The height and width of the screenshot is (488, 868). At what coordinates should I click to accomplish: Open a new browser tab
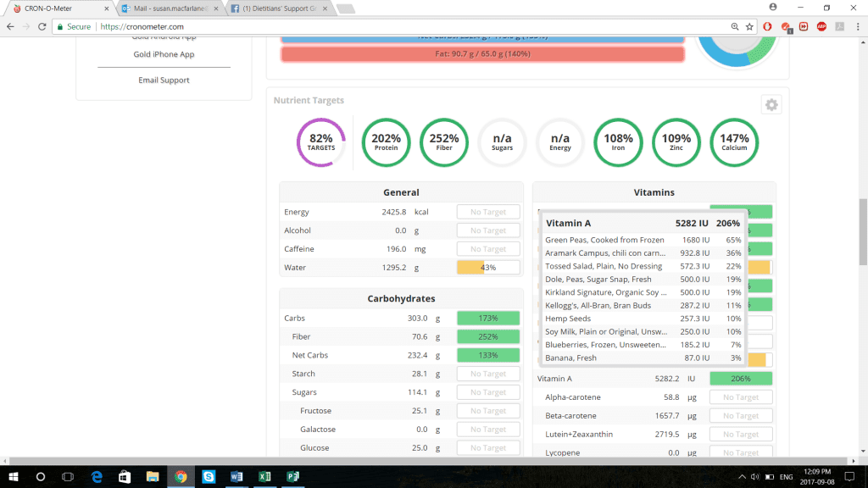click(346, 8)
